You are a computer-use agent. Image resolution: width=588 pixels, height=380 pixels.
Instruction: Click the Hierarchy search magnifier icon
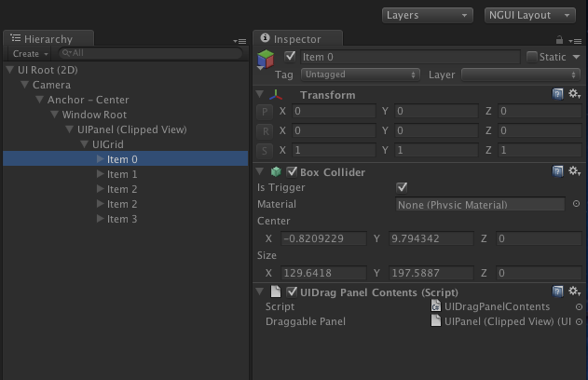coord(66,53)
